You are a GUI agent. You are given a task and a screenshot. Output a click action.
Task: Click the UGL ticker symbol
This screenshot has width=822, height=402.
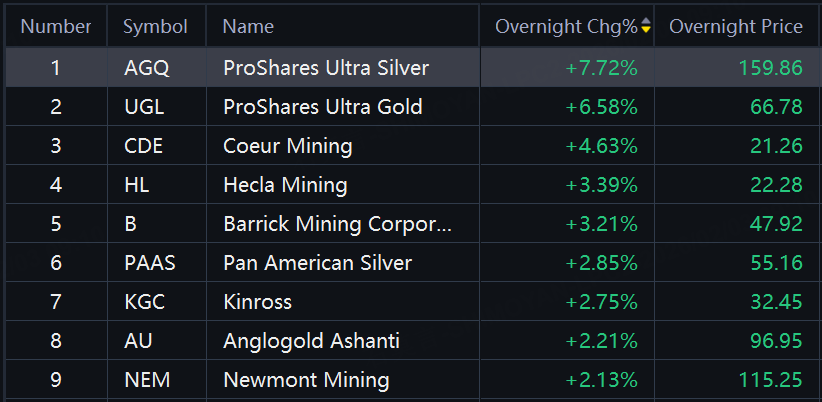click(x=142, y=107)
